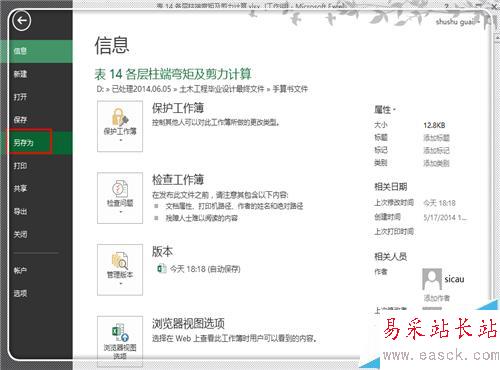Click the 浏览器视图选项 section heading
Viewport: 500px width, 370px height.
pyautogui.click(x=188, y=323)
